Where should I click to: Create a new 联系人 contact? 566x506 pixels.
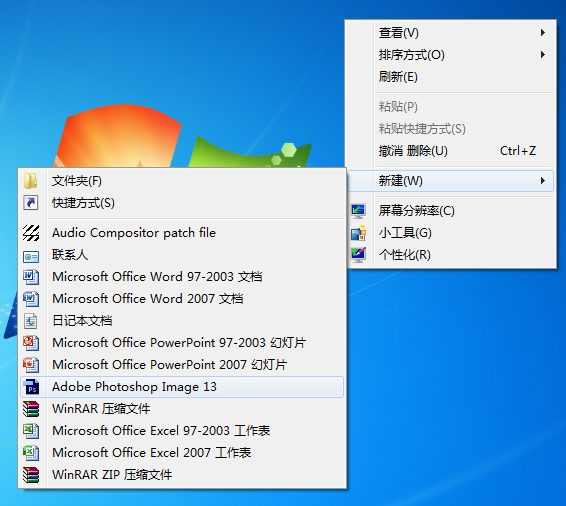click(182, 255)
